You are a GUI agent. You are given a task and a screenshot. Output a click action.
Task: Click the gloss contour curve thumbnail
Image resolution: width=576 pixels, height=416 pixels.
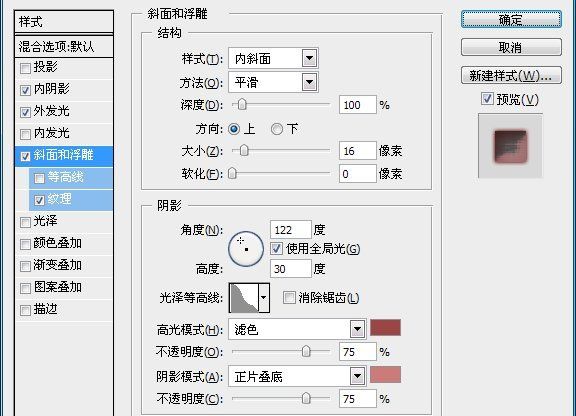coord(244,298)
